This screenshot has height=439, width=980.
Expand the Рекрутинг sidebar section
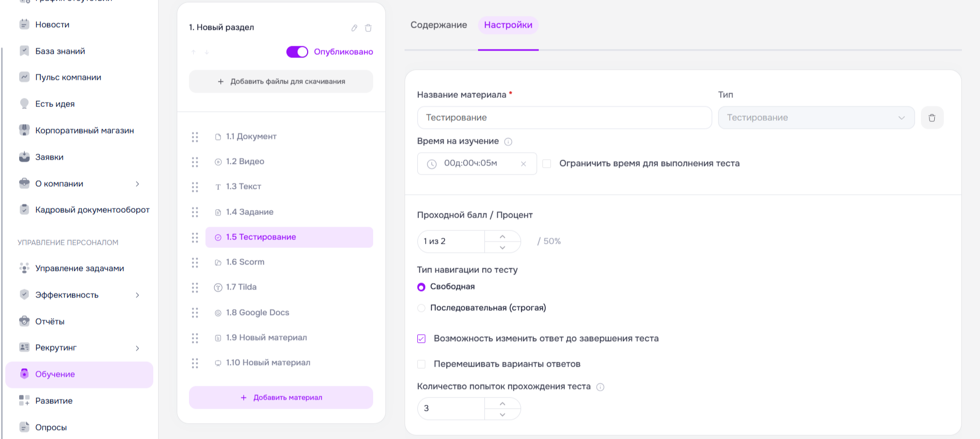click(x=137, y=348)
